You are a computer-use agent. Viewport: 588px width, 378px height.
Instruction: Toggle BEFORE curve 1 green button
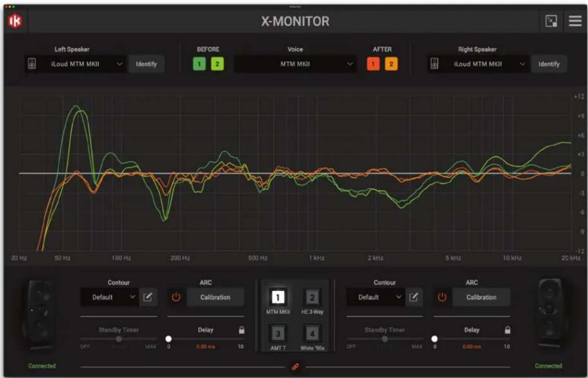pyautogui.click(x=199, y=64)
